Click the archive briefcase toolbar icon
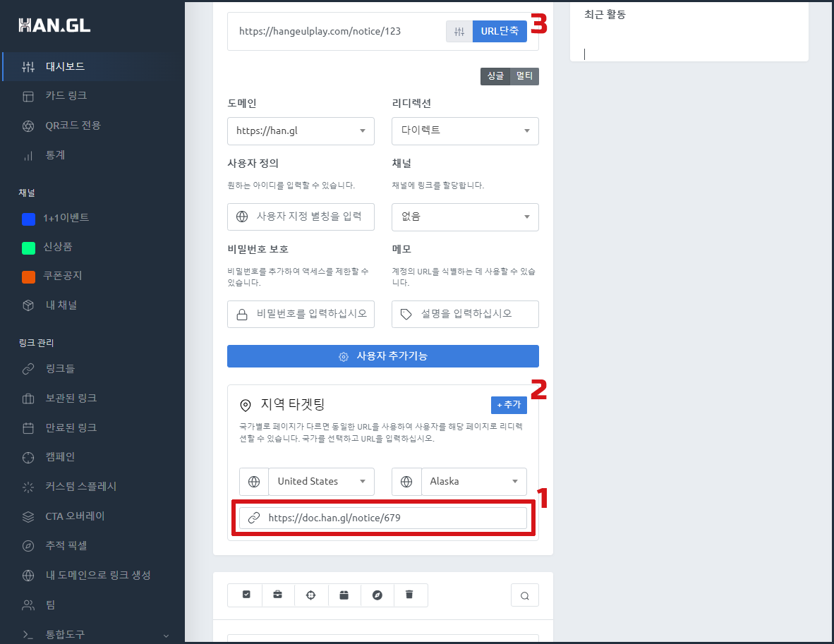834x644 pixels. tap(277, 595)
